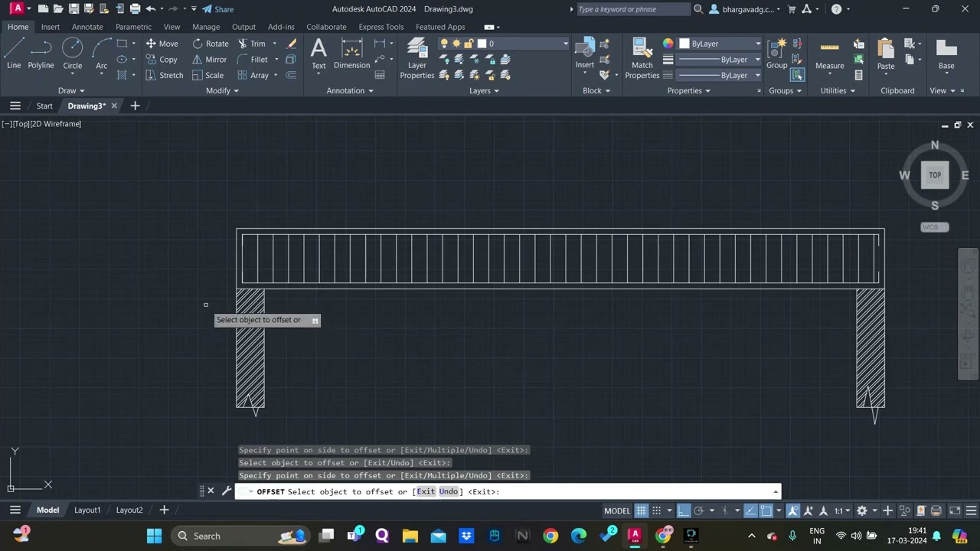Expand the Properties panel
980x551 pixels.
689,90
